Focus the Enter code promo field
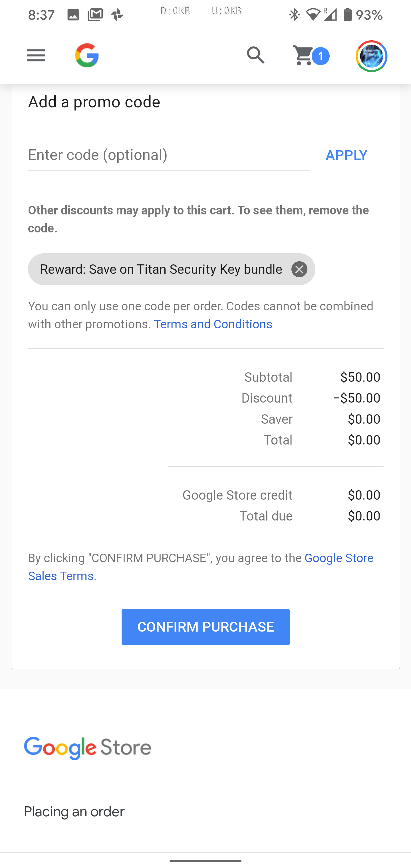Screen dimensions: 411x868 coord(168,155)
